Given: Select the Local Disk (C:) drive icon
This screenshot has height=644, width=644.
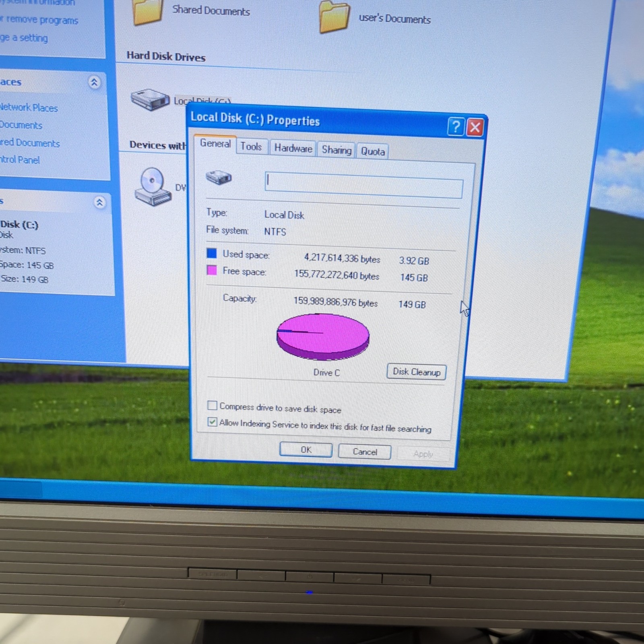Looking at the screenshot, I should (x=150, y=99).
